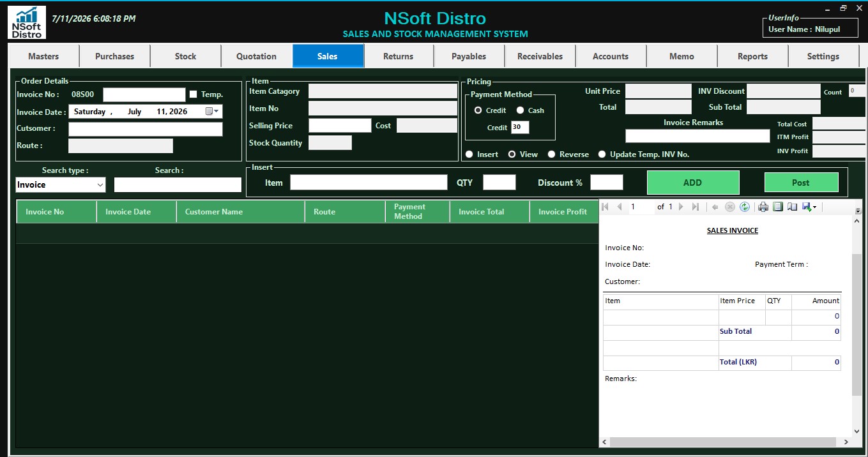The width and height of the screenshot is (868, 457).
Task: Sort by Customer Name column header
Action: (x=241, y=211)
